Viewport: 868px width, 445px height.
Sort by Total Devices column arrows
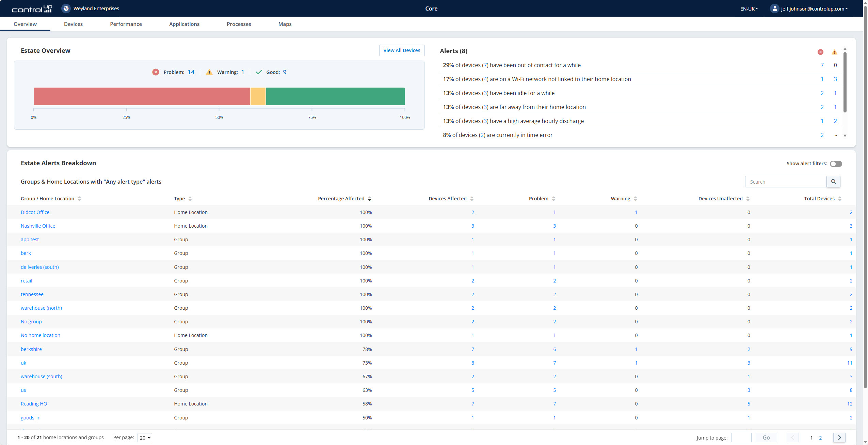coord(840,199)
